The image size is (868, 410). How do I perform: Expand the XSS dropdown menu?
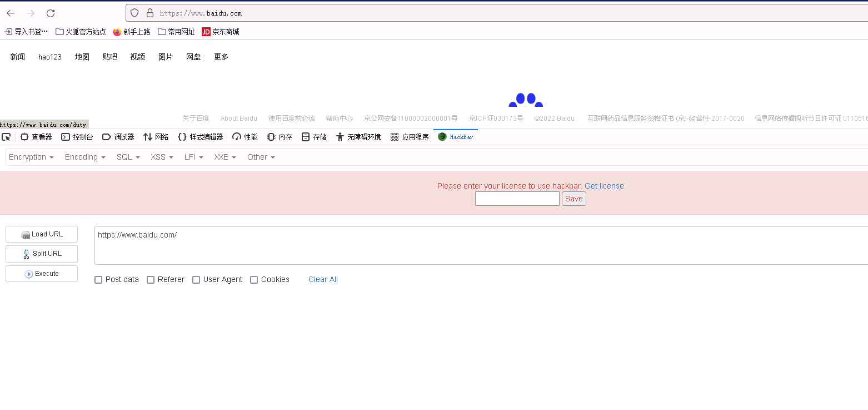click(x=162, y=157)
